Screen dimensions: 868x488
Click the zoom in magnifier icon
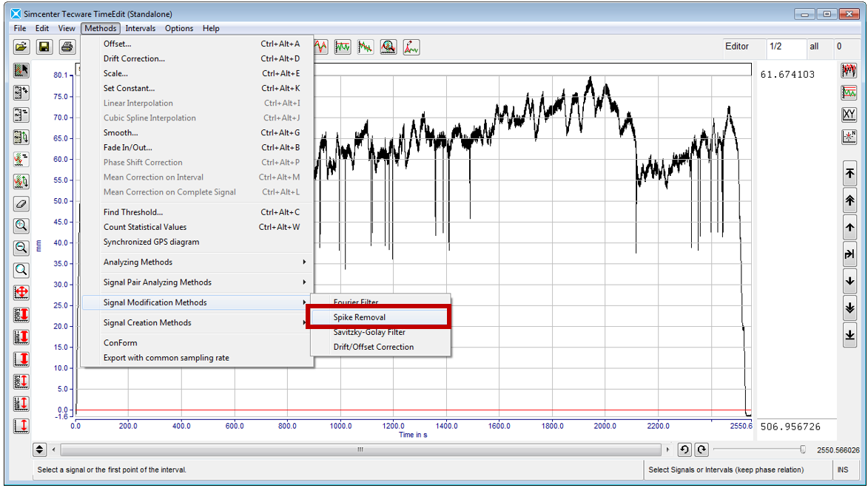pyautogui.click(x=21, y=226)
